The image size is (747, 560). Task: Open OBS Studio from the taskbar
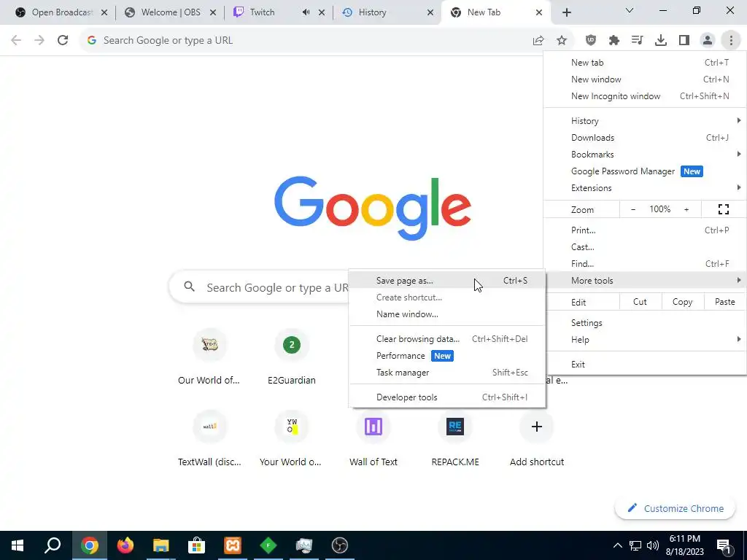coord(340,545)
